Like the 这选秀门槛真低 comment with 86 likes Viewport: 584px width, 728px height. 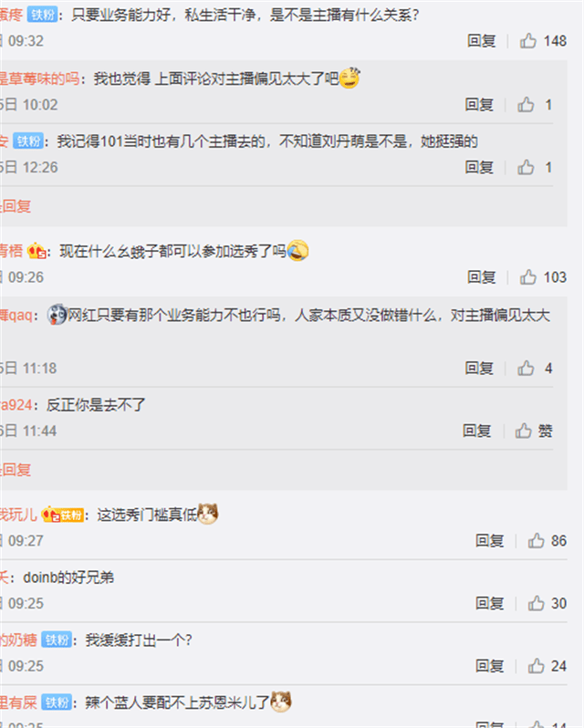tap(547, 541)
